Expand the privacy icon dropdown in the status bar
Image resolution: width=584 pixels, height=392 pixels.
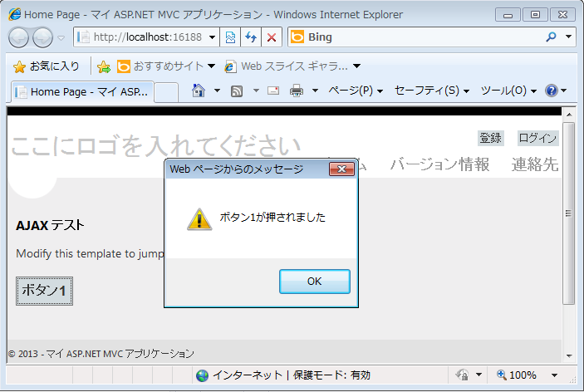[479, 375]
